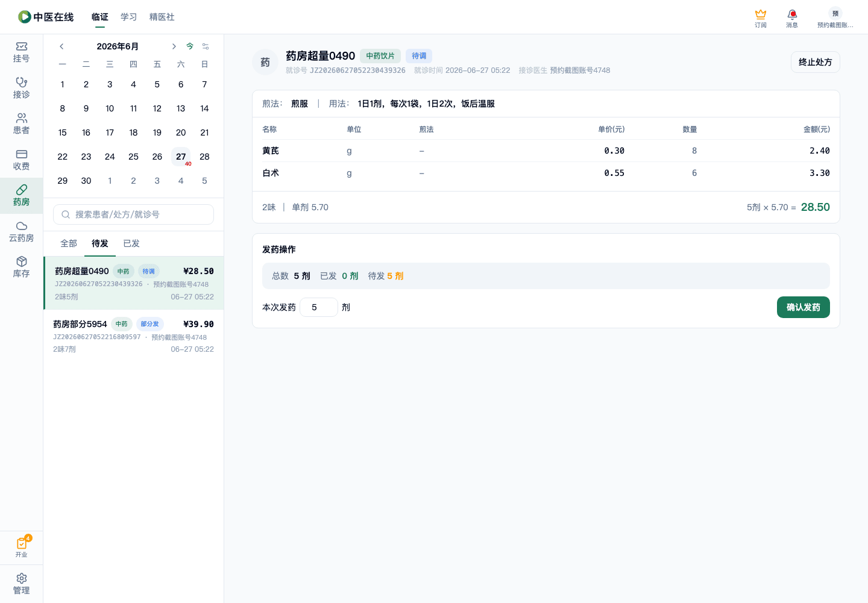
Task: Switch to the 精医社 top tab
Action: pos(162,17)
